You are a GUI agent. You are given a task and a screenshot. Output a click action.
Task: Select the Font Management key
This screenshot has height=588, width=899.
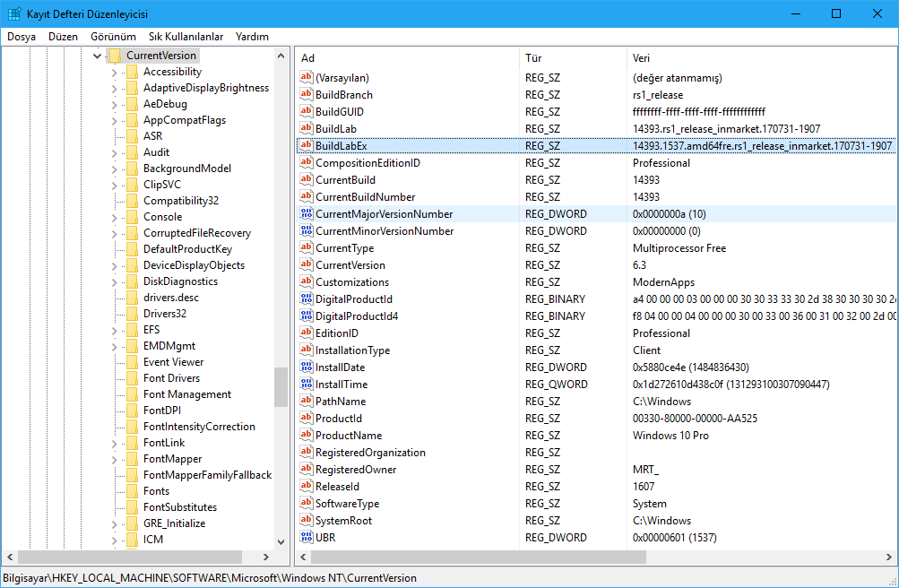tap(187, 394)
